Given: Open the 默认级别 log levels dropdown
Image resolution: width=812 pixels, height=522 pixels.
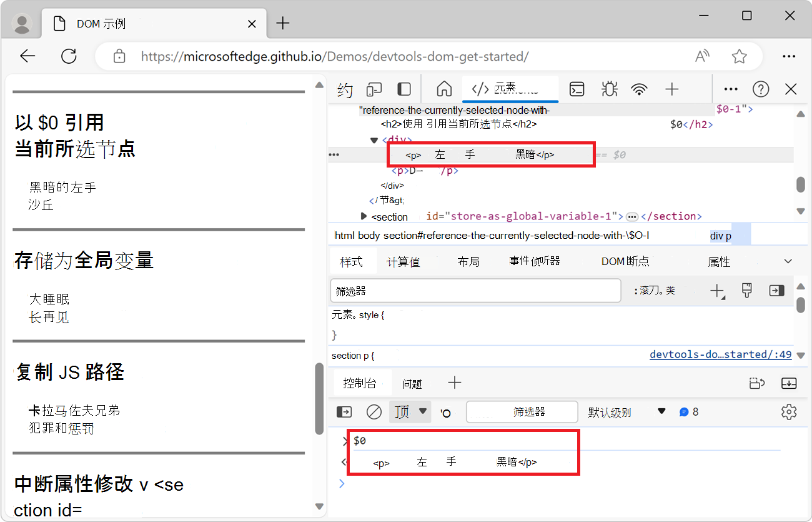Looking at the screenshot, I should coord(627,413).
